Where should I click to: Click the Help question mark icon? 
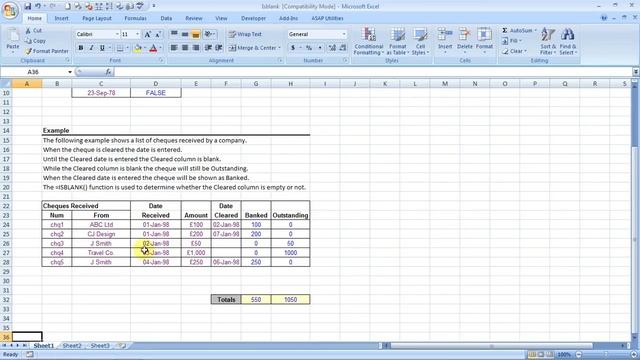click(604, 18)
